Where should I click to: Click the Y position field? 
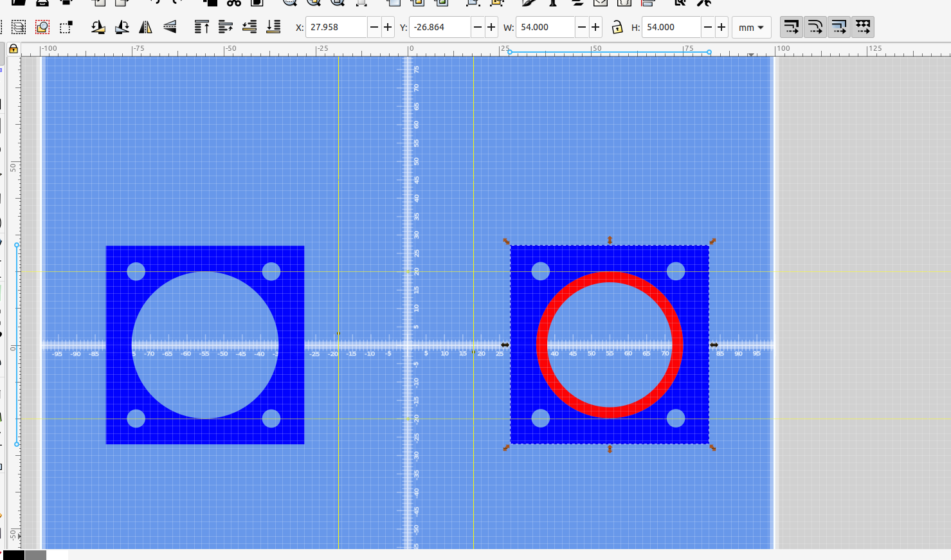coord(440,27)
